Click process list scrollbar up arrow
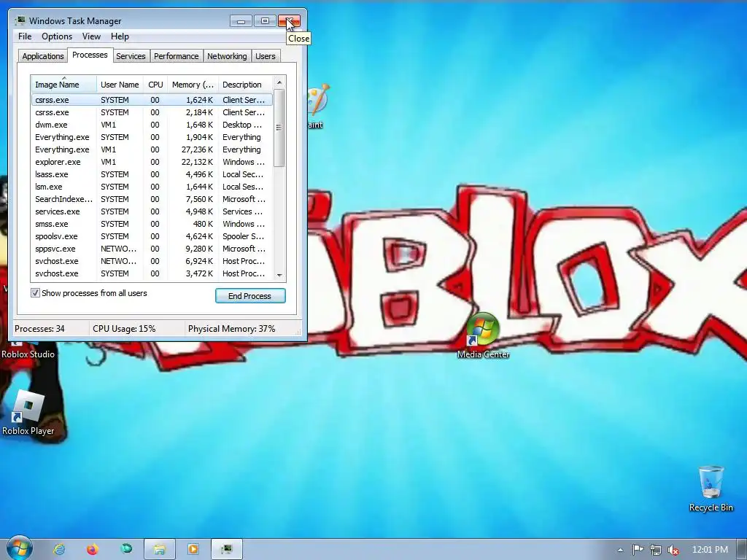 [279, 82]
